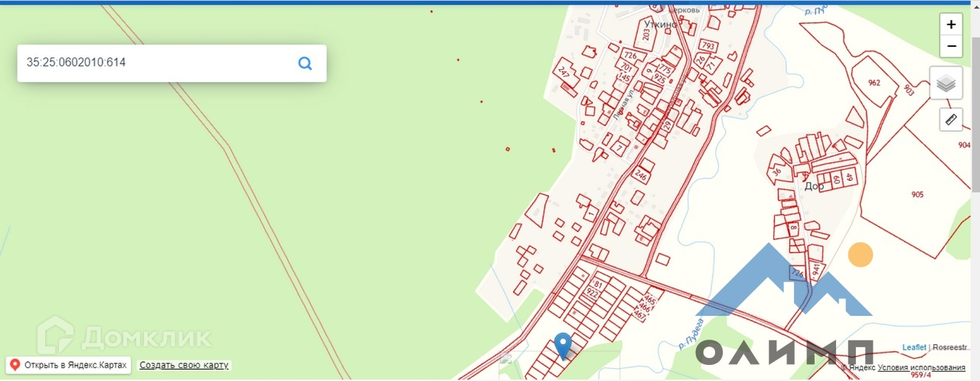The image size is (980, 381).
Task: Click the Domclick logo watermark
Action: click(125, 337)
